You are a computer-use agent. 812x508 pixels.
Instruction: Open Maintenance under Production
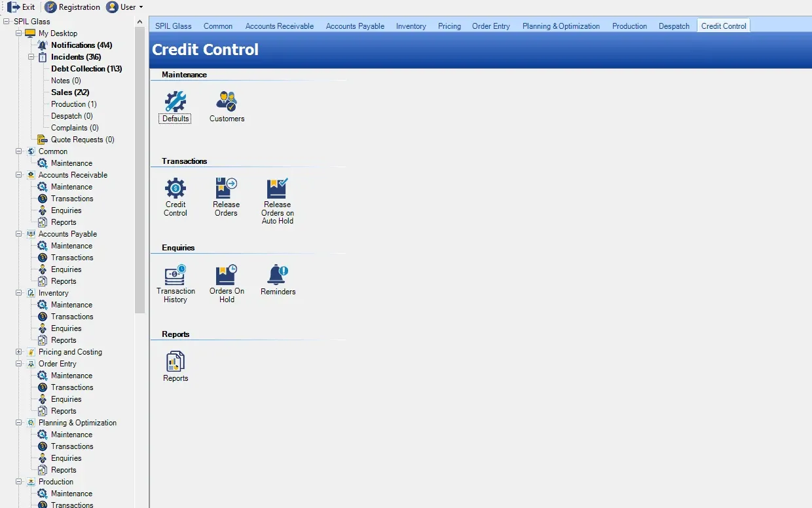[x=71, y=494]
